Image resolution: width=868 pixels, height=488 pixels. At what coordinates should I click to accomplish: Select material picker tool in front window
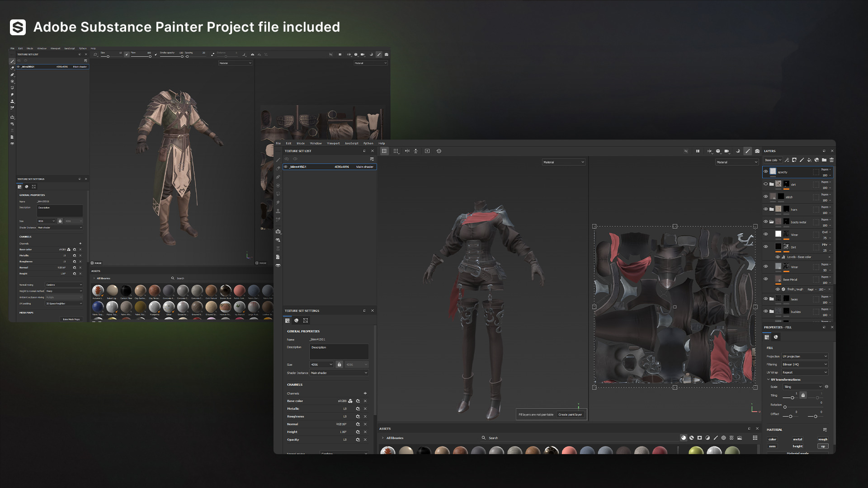point(278,220)
